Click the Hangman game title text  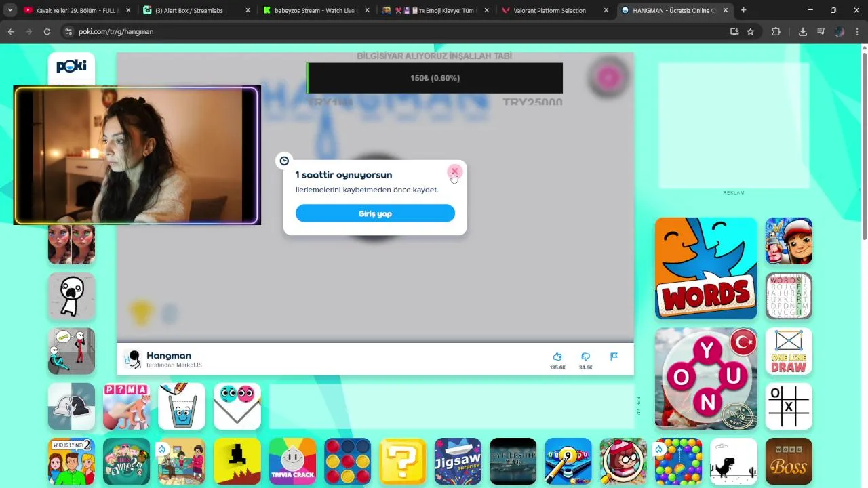(169, 355)
